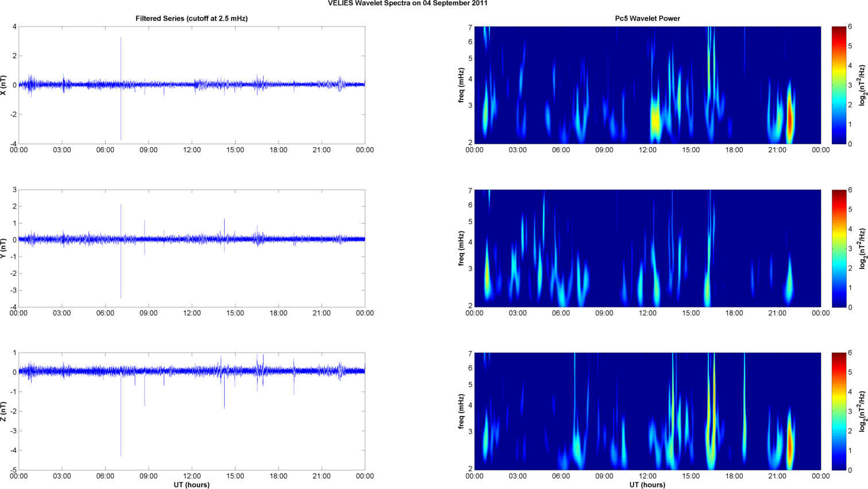Click the colorbar beside the X-component wavelet plot
This screenshot has width=868, height=489.
(x=839, y=85)
